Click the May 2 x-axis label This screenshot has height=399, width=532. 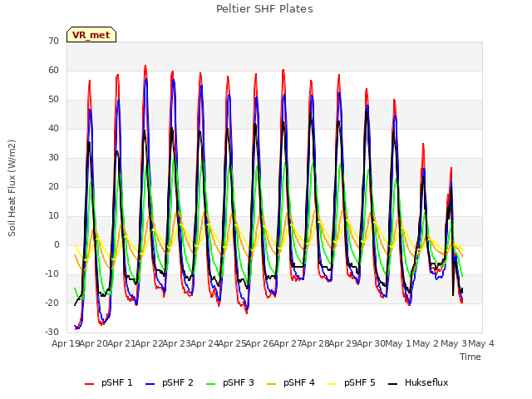click(426, 343)
